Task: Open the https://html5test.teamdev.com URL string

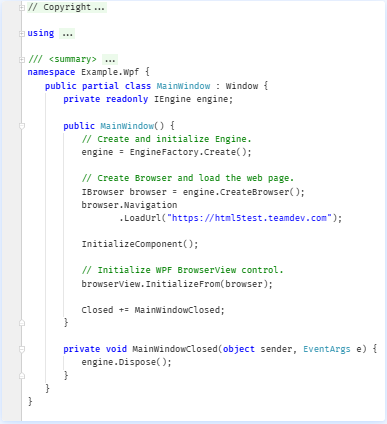Action: click(x=249, y=218)
